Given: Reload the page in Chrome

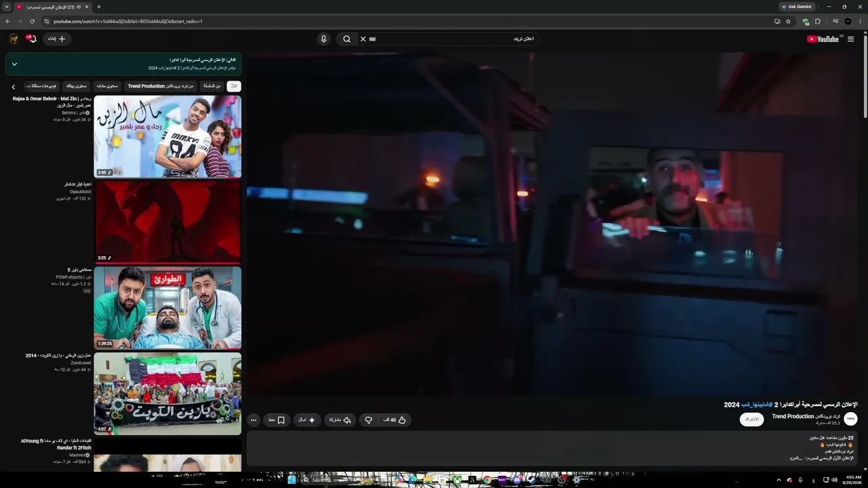Looking at the screenshot, I should [x=32, y=21].
